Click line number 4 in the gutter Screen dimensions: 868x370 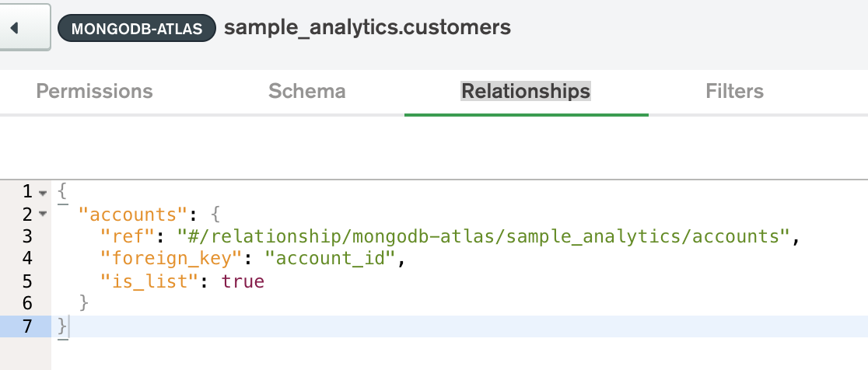(27, 258)
